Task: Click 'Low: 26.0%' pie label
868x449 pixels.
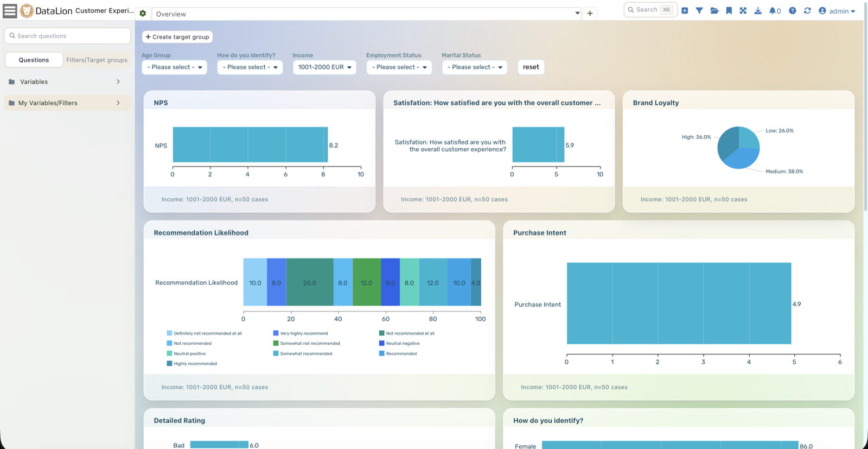Action: click(780, 131)
